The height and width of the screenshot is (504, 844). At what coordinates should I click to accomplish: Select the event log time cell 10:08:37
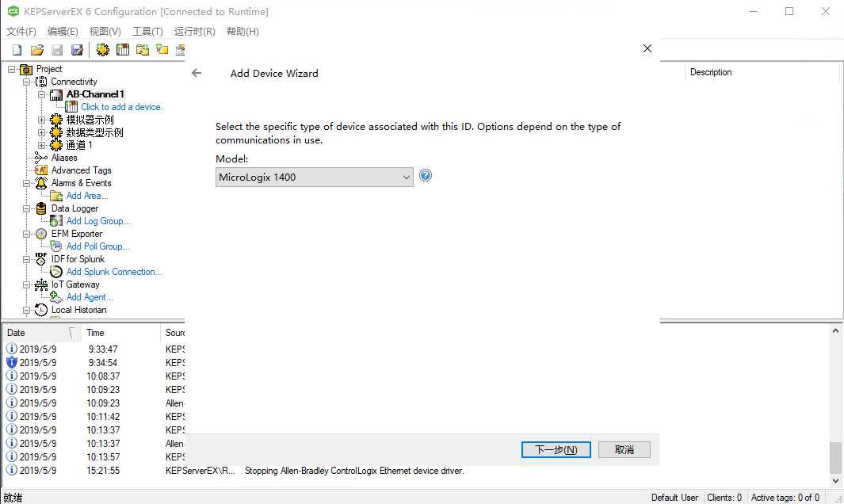click(103, 376)
